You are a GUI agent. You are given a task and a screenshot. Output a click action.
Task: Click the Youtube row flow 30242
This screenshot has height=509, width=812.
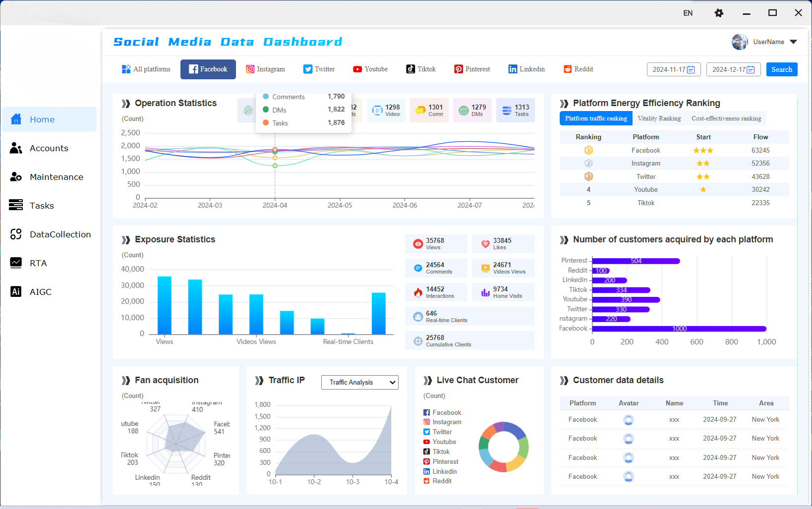tap(760, 189)
